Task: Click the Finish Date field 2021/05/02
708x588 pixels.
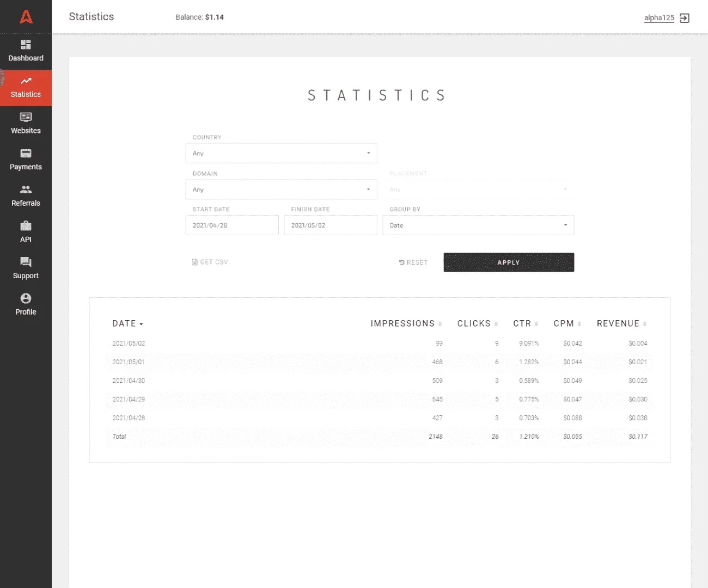Action: [x=331, y=225]
